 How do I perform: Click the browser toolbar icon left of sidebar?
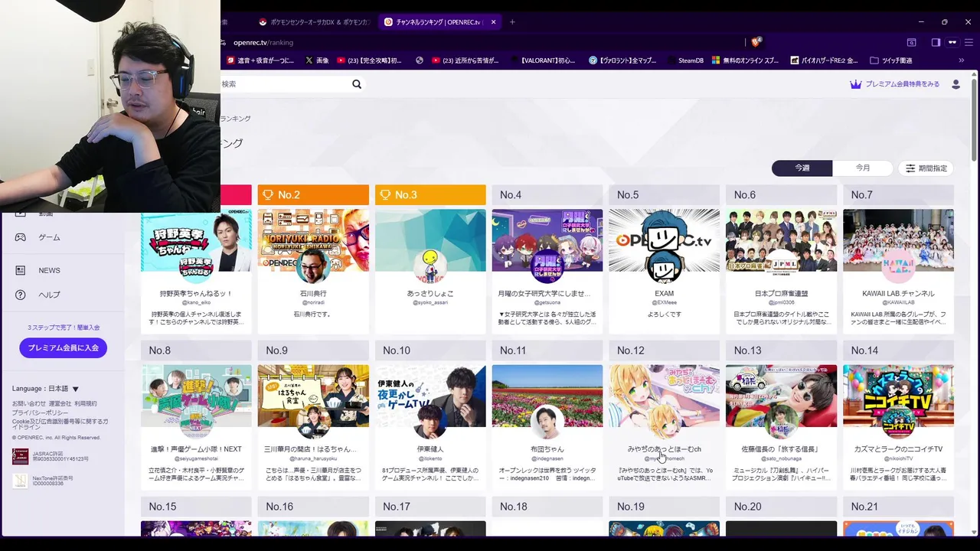click(x=912, y=42)
